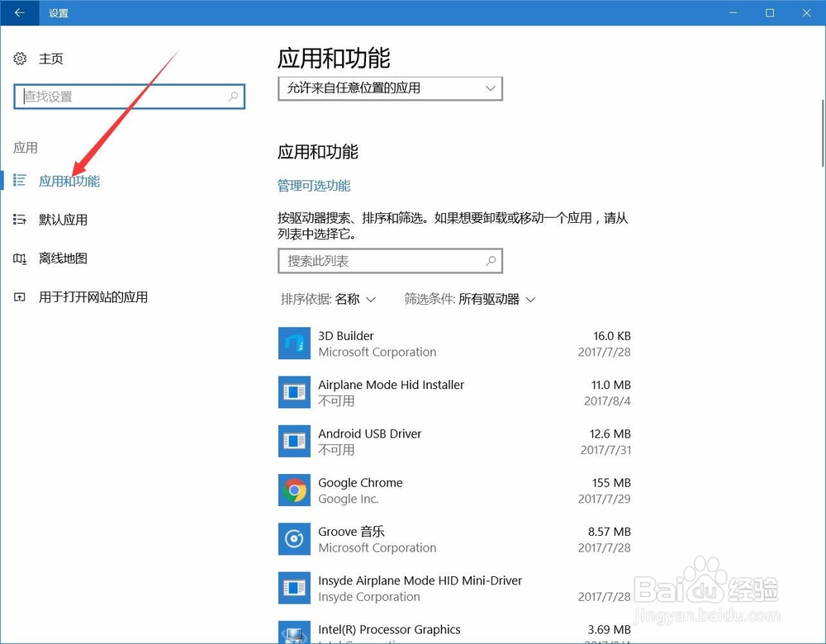826x644 pixels.
Task: Open 默认应用 sidebar item
Action: [x=63, y=220]
